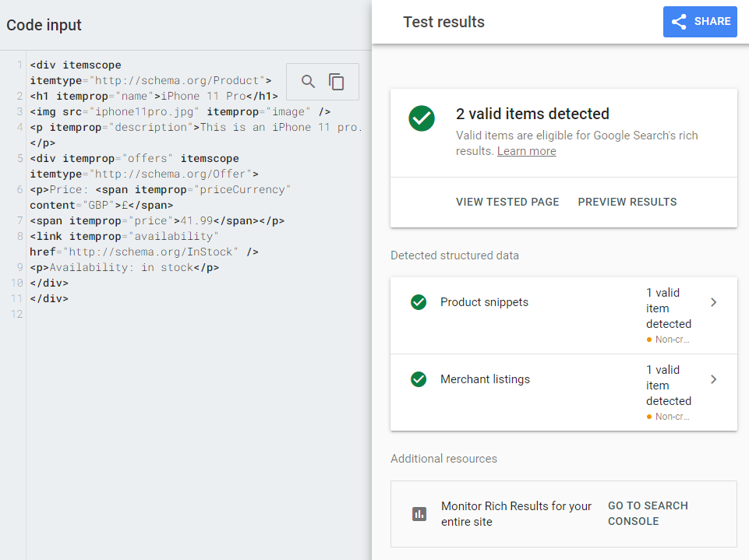The width and height of the screenshot is (749, 560).
Task: Open GO TO SEARCH CONSOLE link
Action: [x=648, y=513]
